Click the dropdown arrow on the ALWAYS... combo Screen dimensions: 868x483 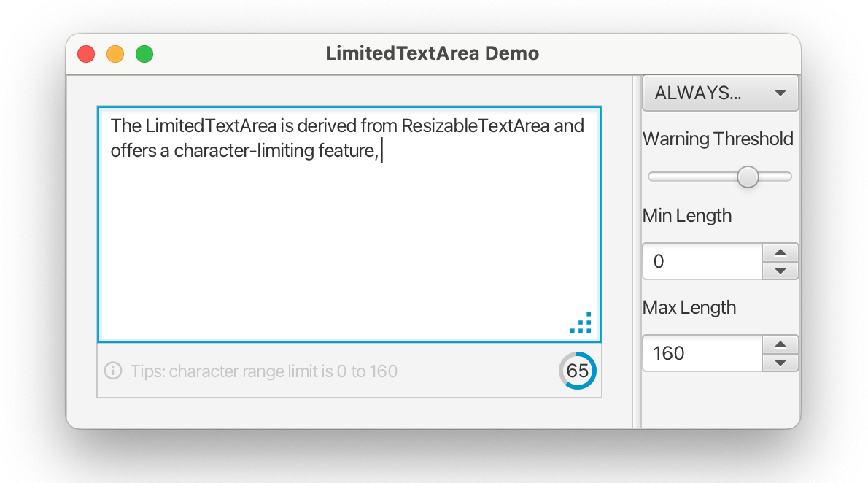pyautogui.click(x=780, y=93)
